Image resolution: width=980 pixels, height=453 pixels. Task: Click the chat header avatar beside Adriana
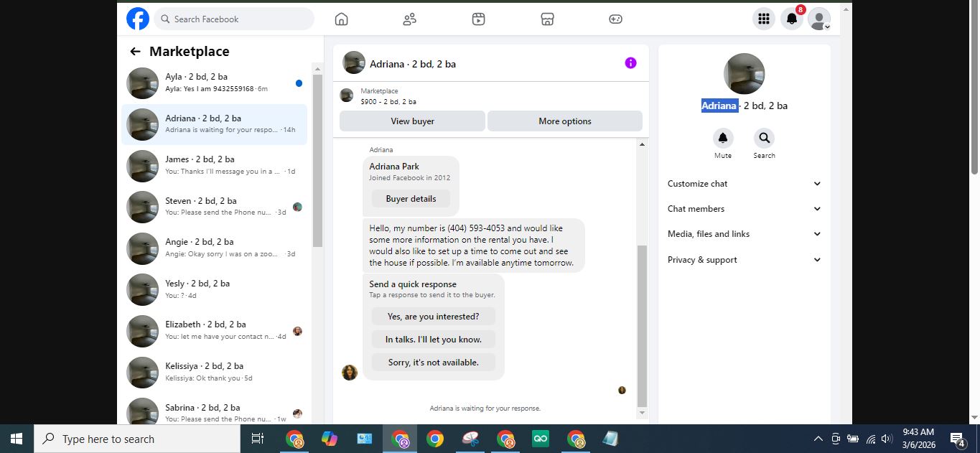pyautogui.click(x=354, y=63)
